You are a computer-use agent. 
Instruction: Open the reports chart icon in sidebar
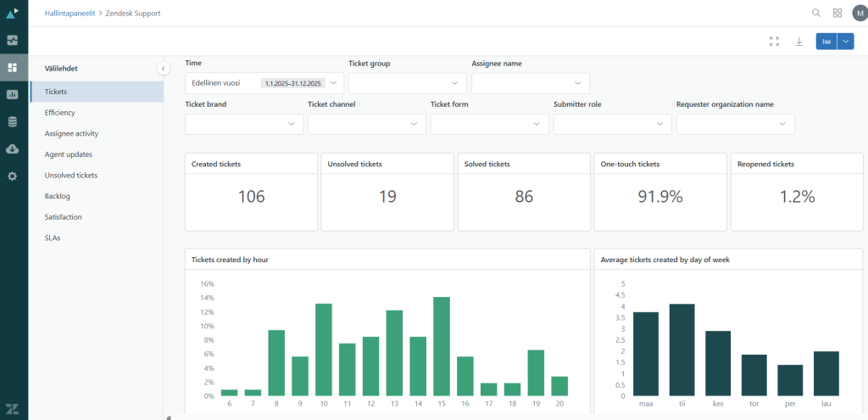[x=13, y=94]
